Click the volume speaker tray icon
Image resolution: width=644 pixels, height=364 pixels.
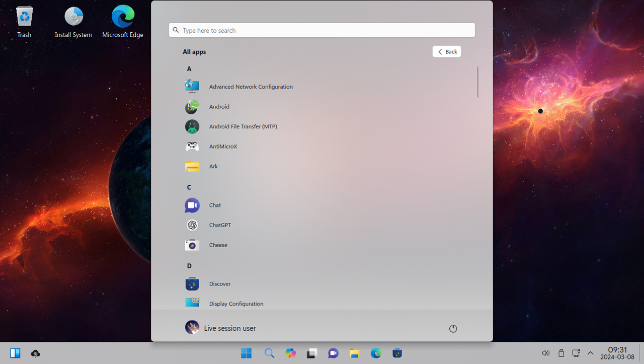pos(545,353)
